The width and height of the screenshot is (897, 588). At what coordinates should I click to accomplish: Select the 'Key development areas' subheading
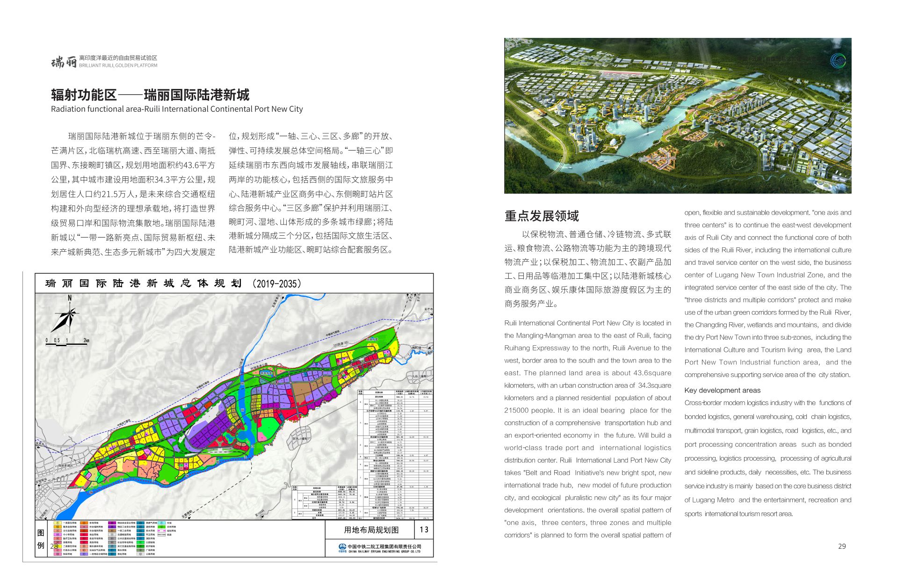pyautogui.click(x=722, y=390)
